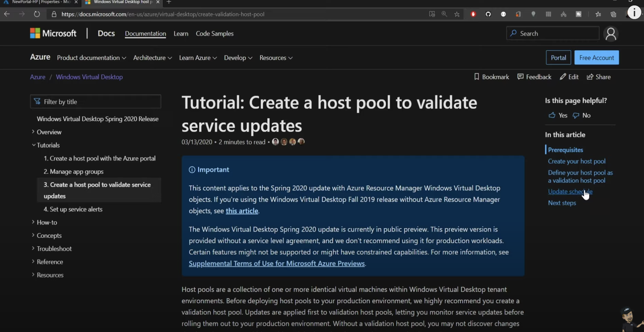This screenshot has height=332, width=644.
Task: Expand the Product documentation dropdown
Action: tap(91, 58)
